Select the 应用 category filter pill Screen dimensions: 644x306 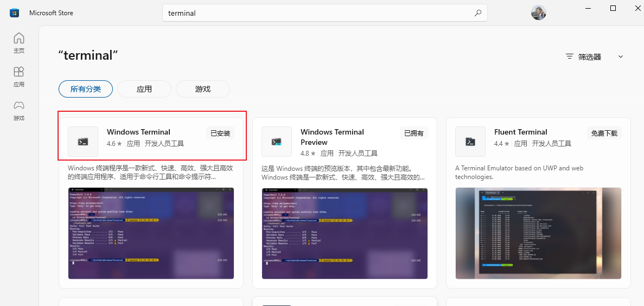(x=144, y=89)
